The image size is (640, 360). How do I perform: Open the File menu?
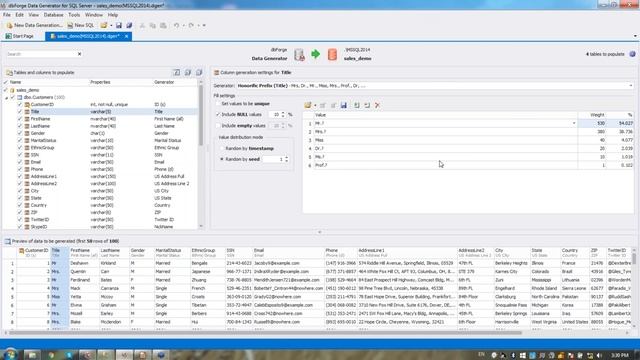coord(7,15)
